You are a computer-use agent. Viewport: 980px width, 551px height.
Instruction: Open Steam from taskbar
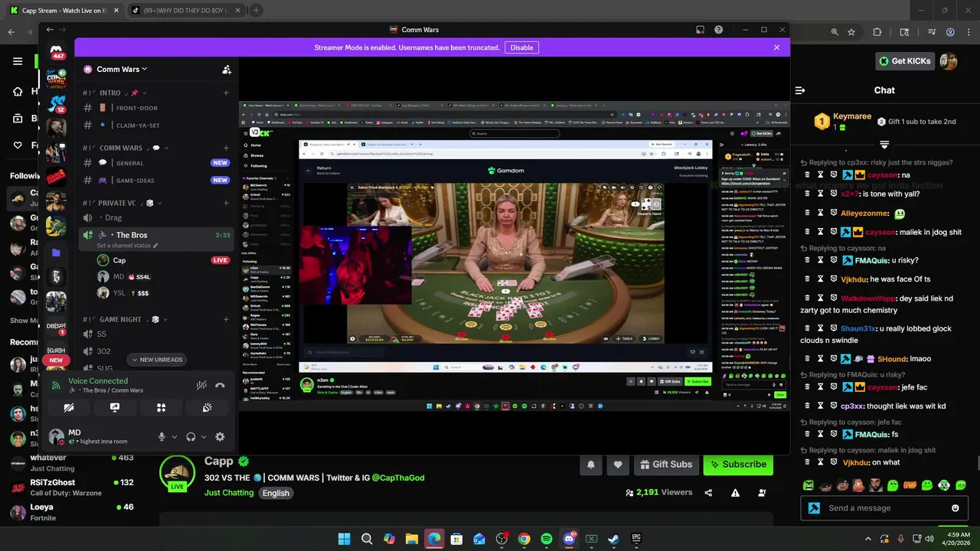[x=613, y=539]
